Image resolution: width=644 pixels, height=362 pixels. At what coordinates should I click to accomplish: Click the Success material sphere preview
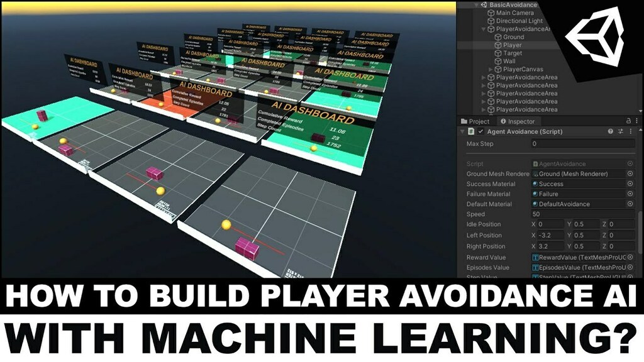point(536,184)
